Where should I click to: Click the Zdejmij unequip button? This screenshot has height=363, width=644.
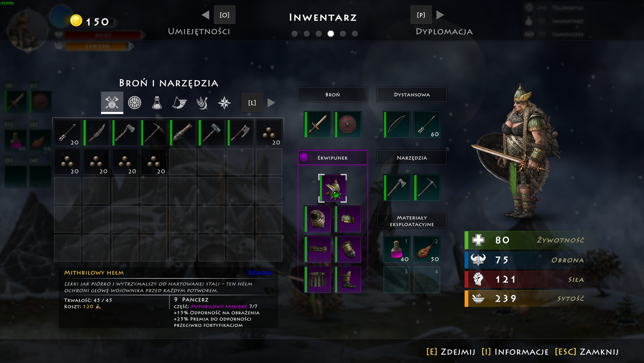tap(451, 352)
